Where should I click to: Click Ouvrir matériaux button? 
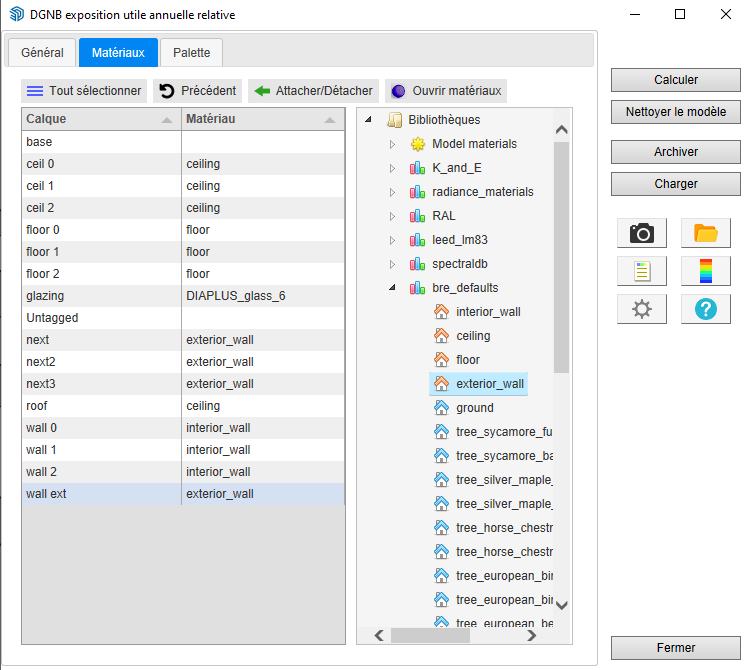tap(446, 91)
